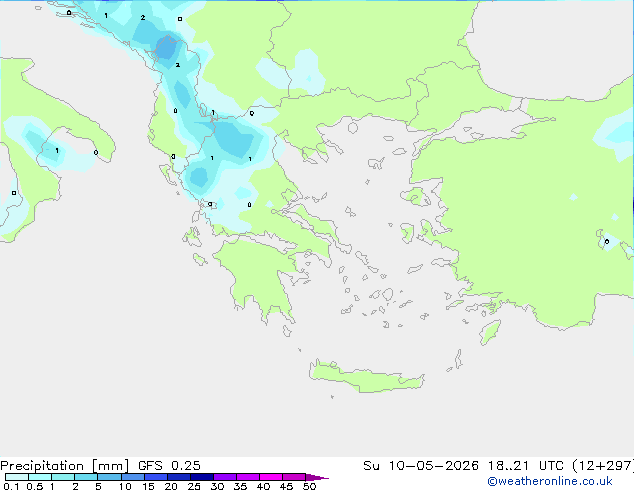Click the '50' legend scale value
This screenshot has width=634, height=490.
coord(309,486)
